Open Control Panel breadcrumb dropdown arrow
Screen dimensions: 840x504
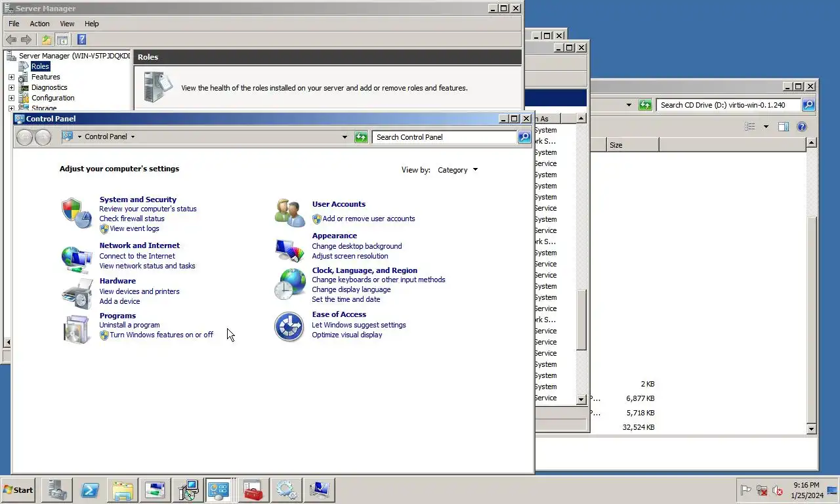(x=133, y=136)
